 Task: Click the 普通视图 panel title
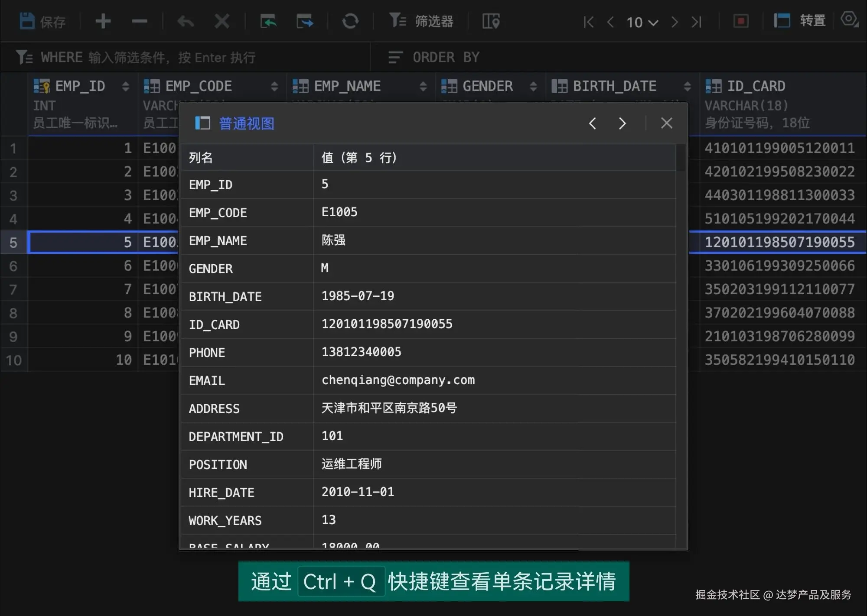(246, 123)
